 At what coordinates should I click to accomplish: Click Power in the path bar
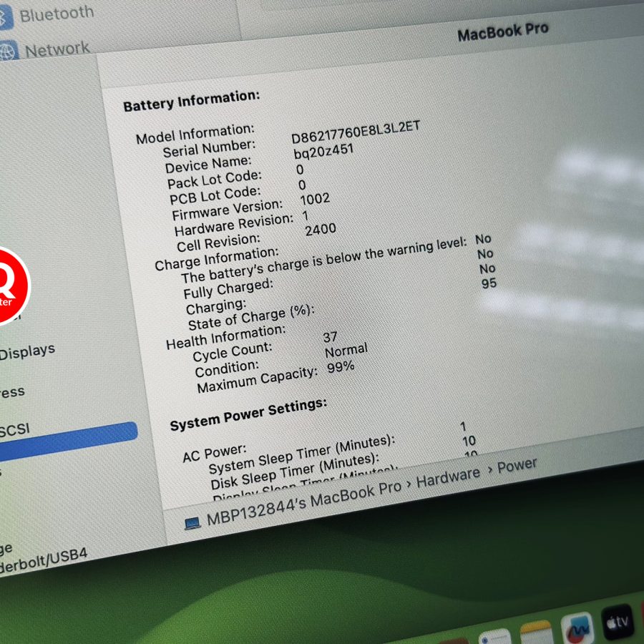(x=517, y=466)
